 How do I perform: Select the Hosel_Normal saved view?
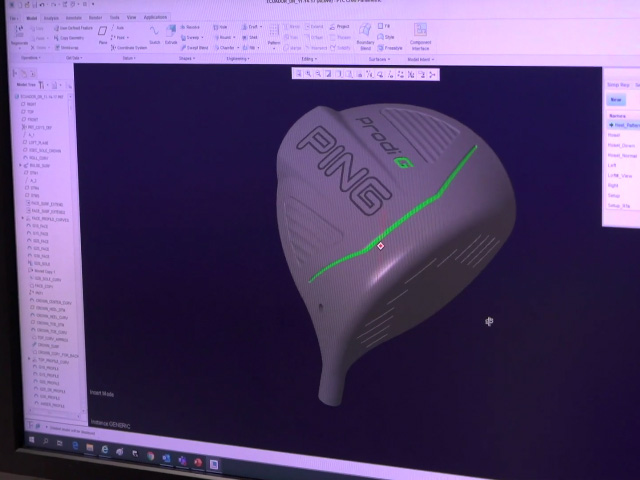(622, 156)
